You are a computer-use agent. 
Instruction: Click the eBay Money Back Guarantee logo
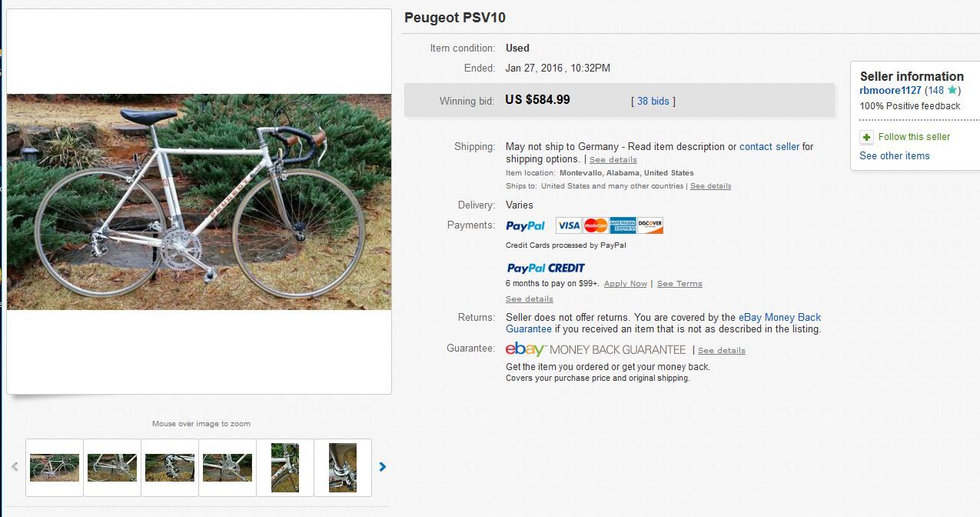596,349
